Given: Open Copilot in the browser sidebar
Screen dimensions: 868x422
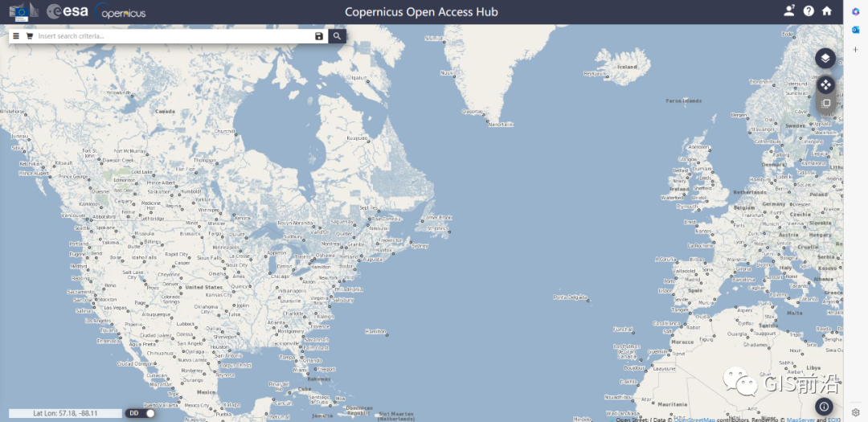Looking at the screenshot, I should pos(855,12).
